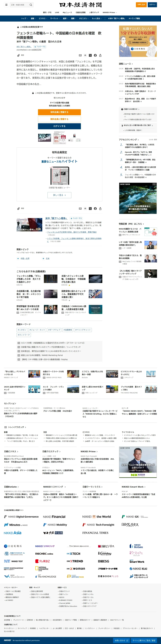Click the ログインする navy button
This screenshot has width=161, height=644.
click(59, 126)
